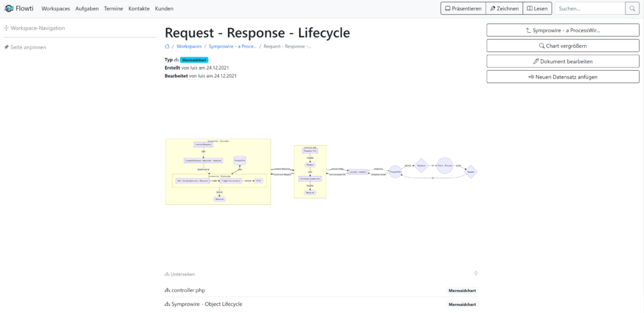Click the Flowti logo icon
644x313 pixels.
pyautogui.click(x=10, y=9)
